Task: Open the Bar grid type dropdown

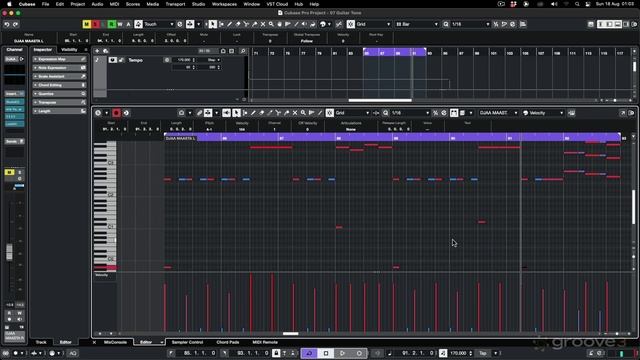Action: click(417, 24)
